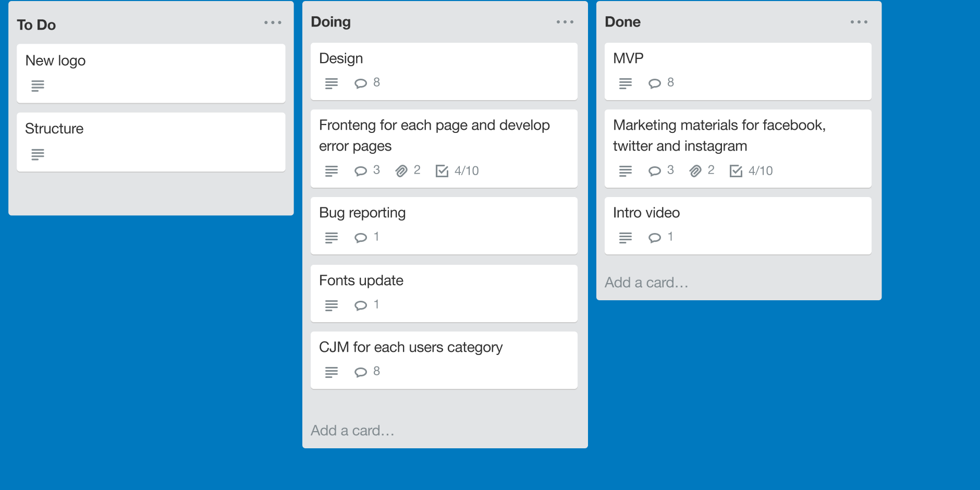Open the Done list options menu

(859, 22)
